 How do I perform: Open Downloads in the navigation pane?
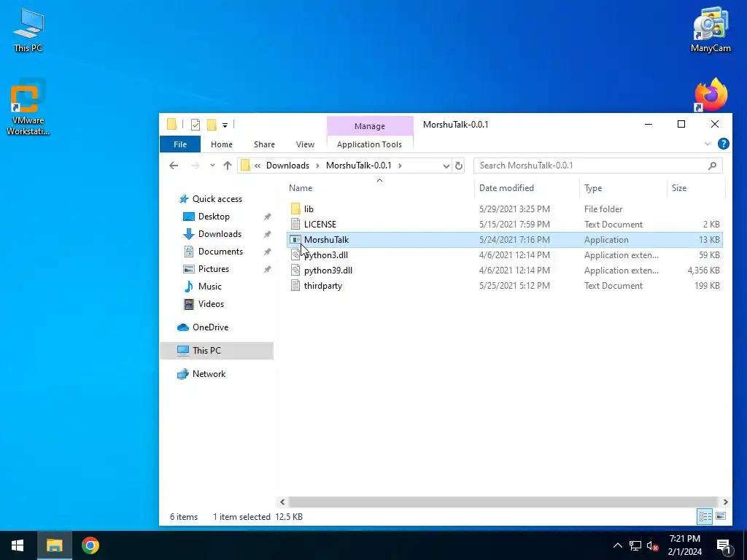pyautogui.click(x=220, y=234)
